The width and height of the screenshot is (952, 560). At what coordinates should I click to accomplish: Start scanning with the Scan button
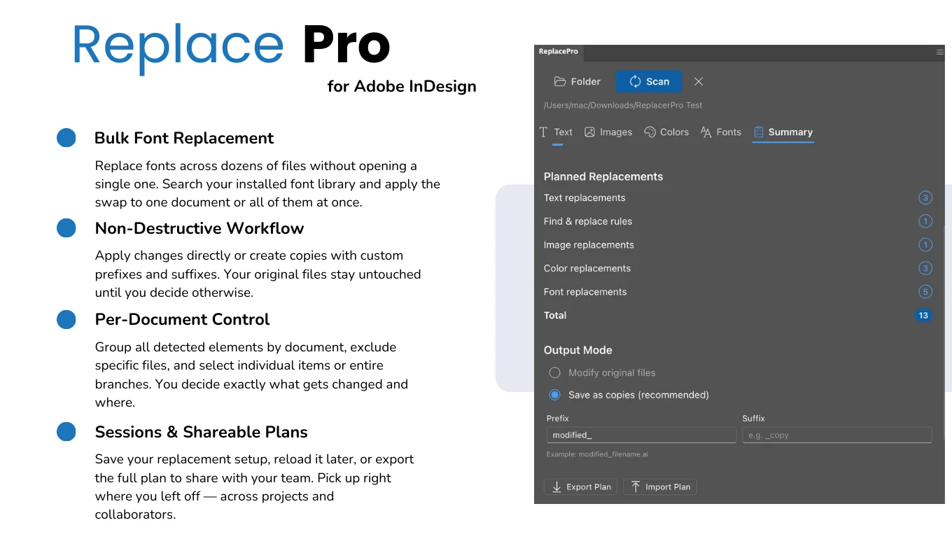coord(649,81)
